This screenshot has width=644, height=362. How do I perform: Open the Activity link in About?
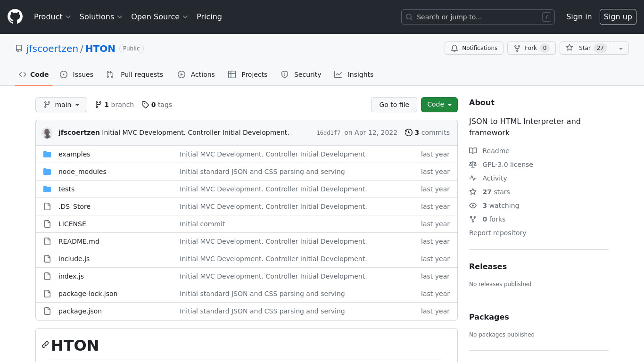pyautogui.click(x=488, y=178)
